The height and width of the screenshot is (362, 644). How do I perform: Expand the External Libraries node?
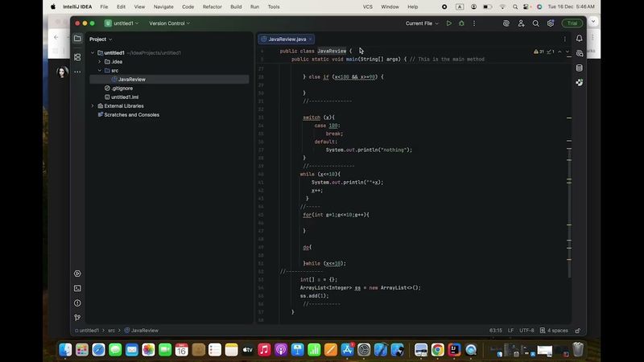point(93,106)
